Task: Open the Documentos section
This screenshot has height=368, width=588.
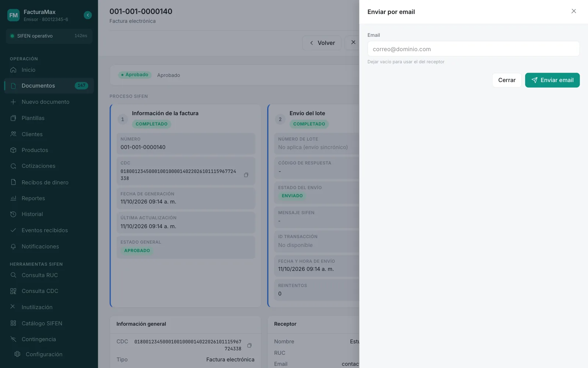Action: [49, 86]
